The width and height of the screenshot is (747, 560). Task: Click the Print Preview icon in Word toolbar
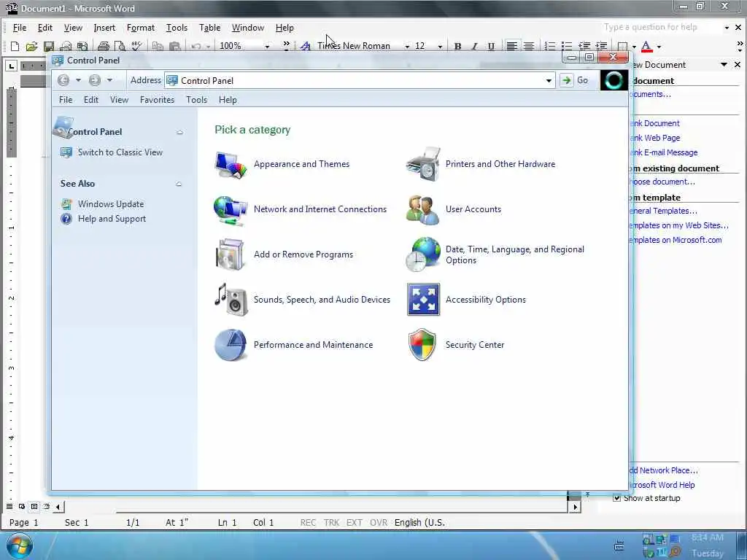coord(120,46)
